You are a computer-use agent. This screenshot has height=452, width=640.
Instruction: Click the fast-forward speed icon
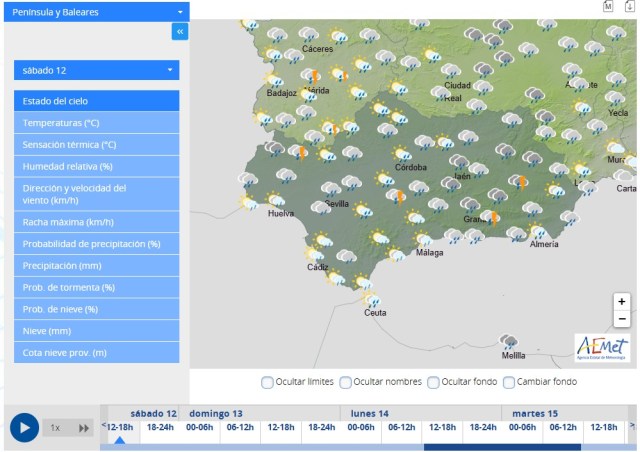[x=85, y=427]
